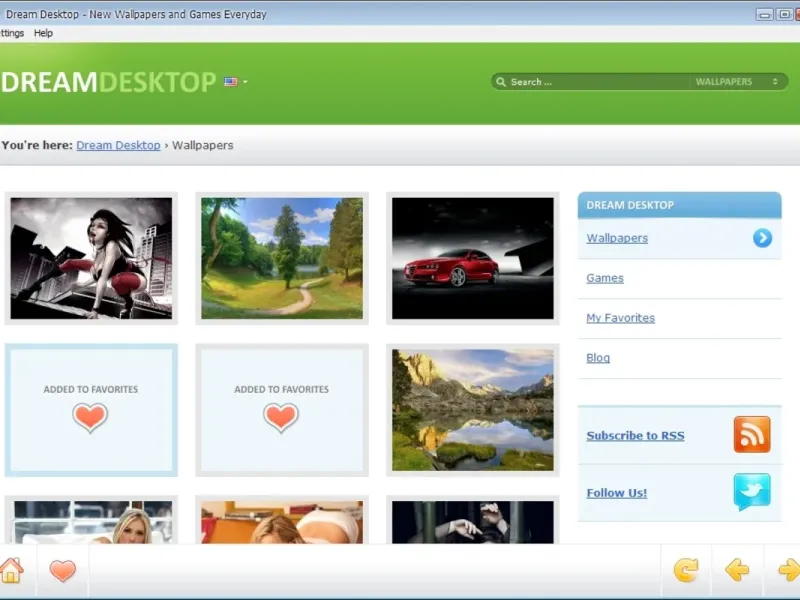Open the mountain lake reflection wallpaper
This screenshot has height=600, width=800.
click(472, 410)
